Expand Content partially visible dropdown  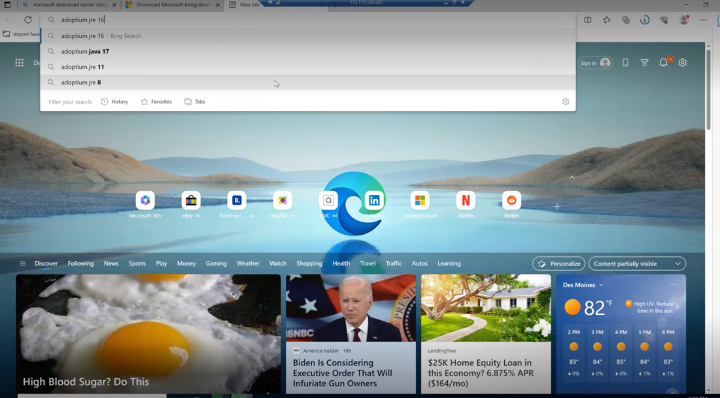pos(637,263)
